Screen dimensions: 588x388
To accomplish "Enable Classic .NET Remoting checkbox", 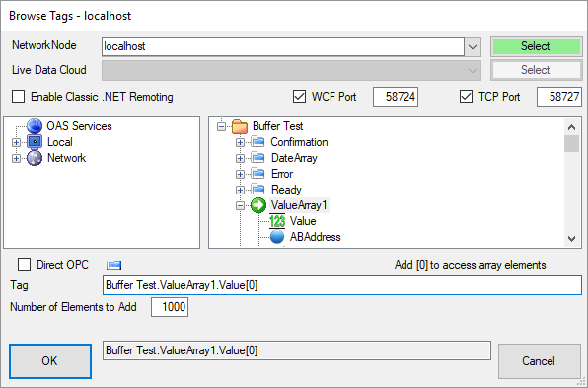I will 19,97.
